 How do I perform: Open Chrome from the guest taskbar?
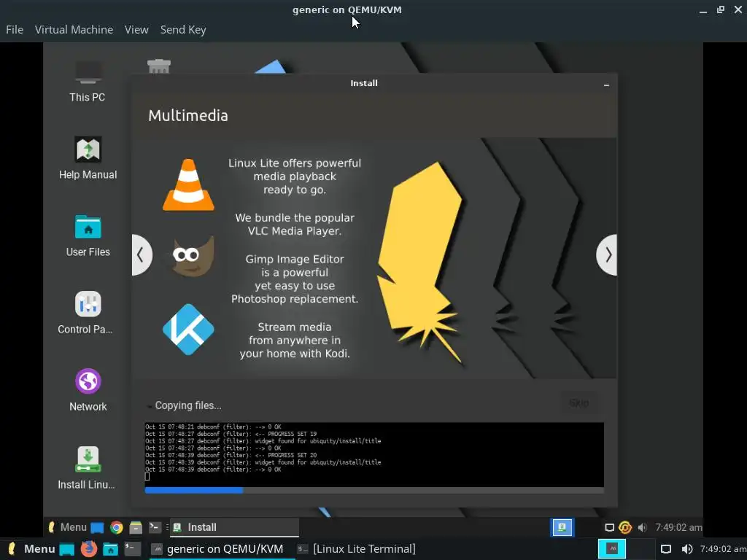[116, 528]
